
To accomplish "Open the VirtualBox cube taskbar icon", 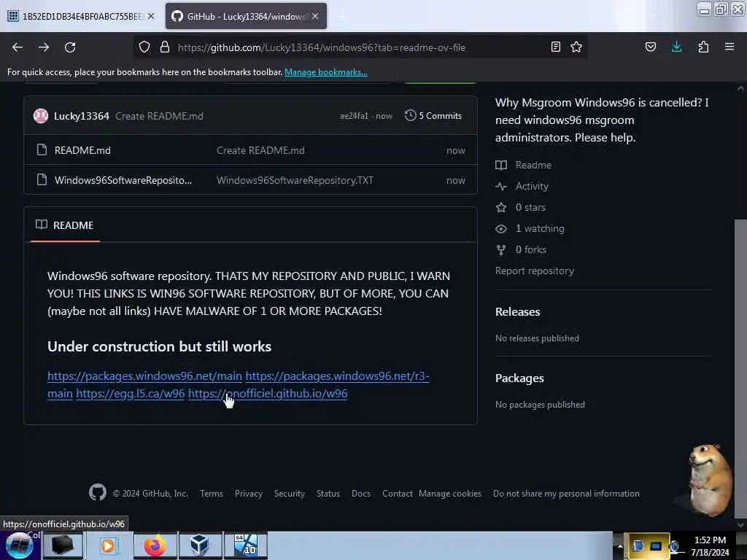I will click(199, 545).
